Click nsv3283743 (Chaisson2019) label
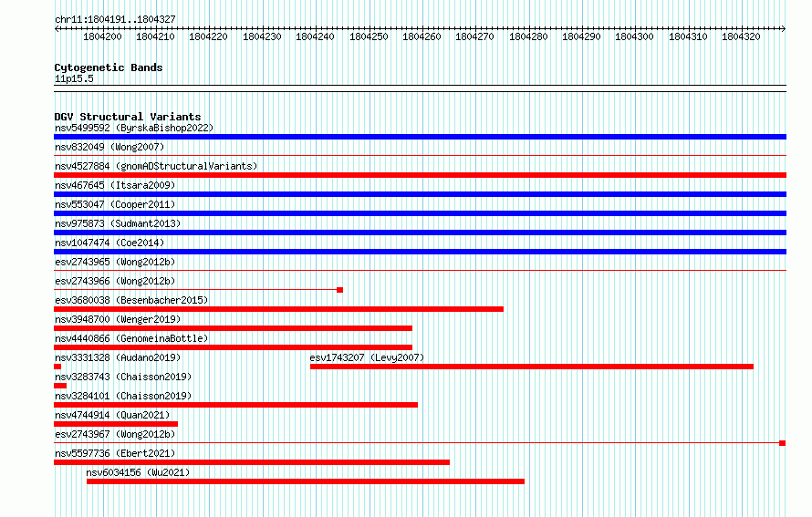 pos(123,377)
